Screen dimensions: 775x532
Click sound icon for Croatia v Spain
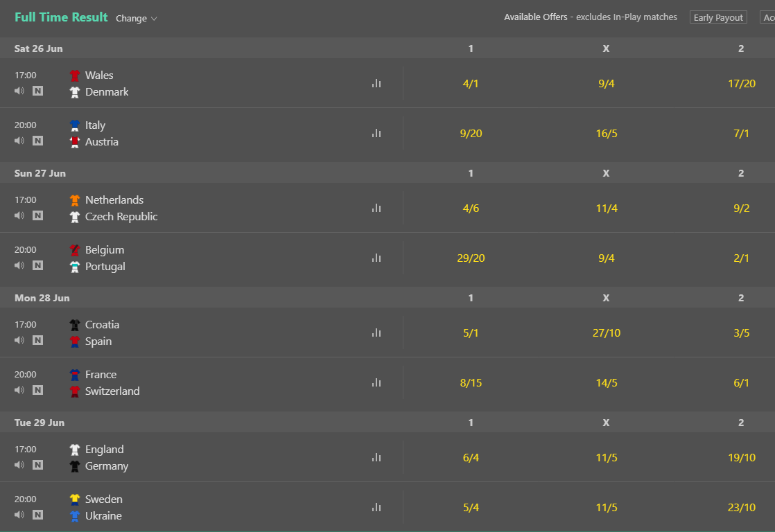tap(19, 340)
